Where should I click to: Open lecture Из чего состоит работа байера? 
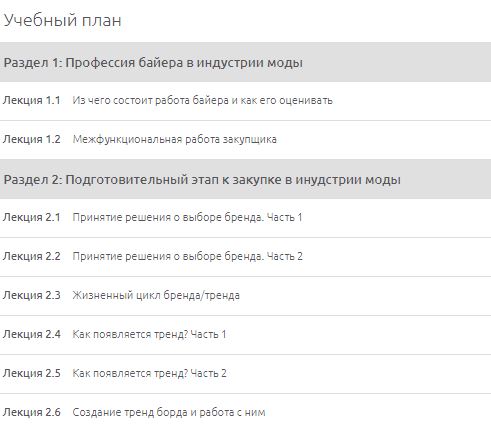[202, 100]
